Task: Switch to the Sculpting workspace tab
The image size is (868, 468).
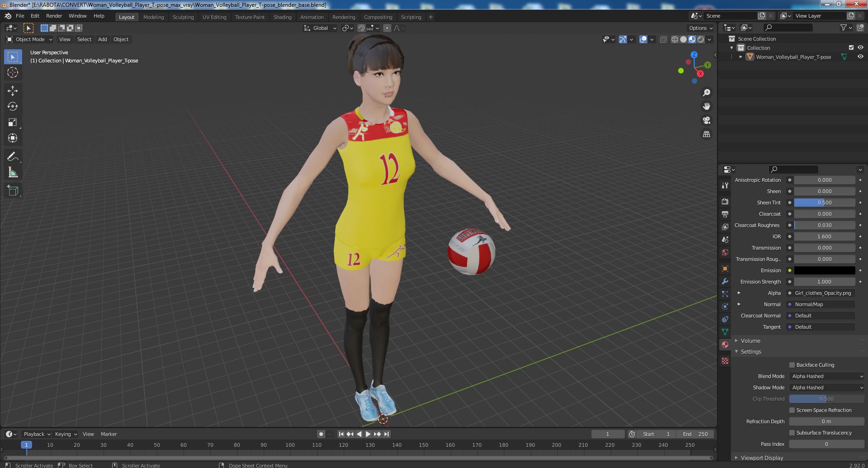Action: click(x=183, y=17)
